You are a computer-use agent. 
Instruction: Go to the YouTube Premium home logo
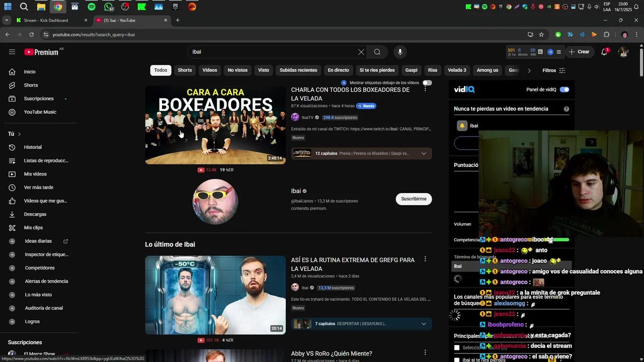[x=41, y=52]
